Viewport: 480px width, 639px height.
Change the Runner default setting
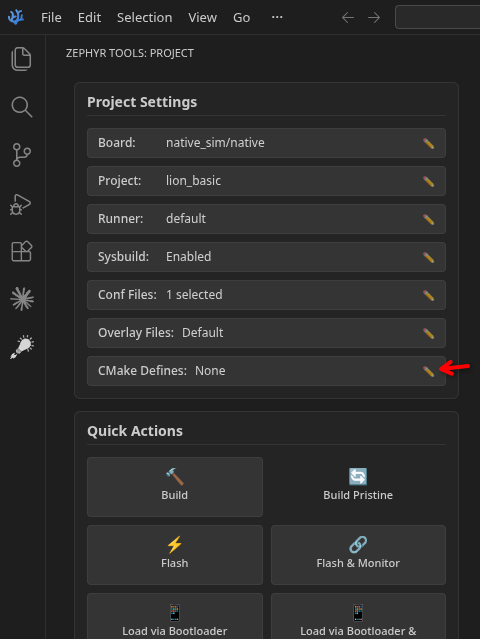click(x=428, y=219)
